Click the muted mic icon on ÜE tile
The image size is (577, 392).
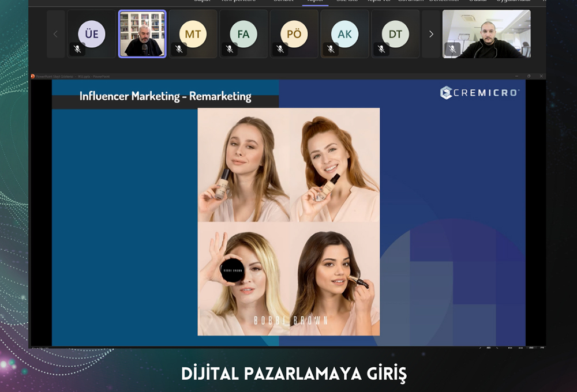tap(77, 49)
